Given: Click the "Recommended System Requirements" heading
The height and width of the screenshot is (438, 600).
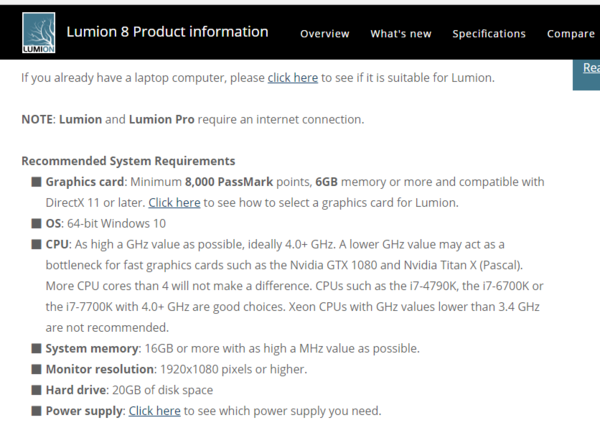Looking at the screenshot, I should tap(128, 161).
